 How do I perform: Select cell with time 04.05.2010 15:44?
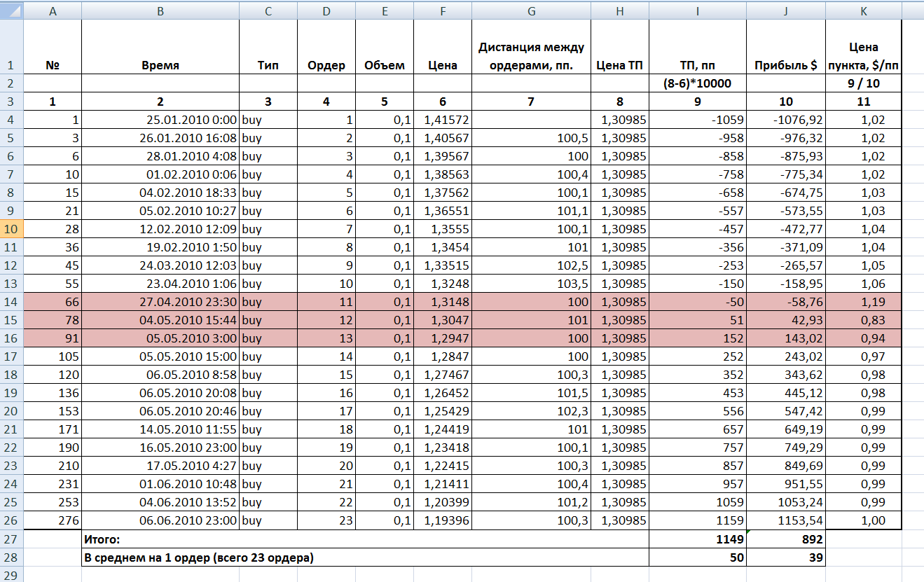click(160, 320)
